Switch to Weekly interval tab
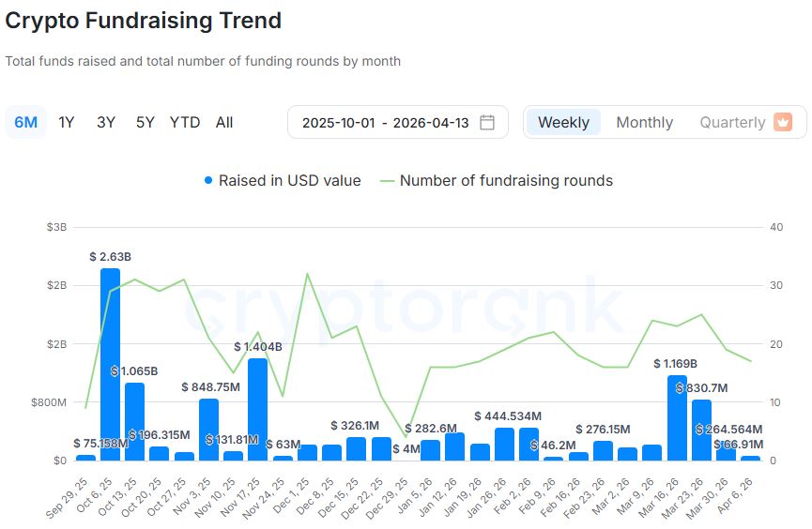Image resolution: width=812 pixels, height=529 pixels. [563, 123]
